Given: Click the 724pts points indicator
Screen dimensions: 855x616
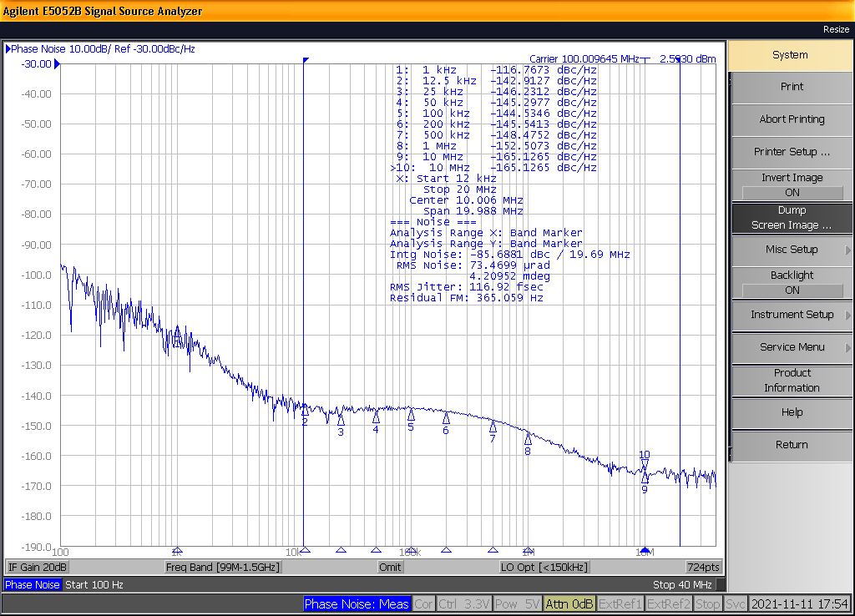Looking at the screenshot, I should (x=703, y=568).
